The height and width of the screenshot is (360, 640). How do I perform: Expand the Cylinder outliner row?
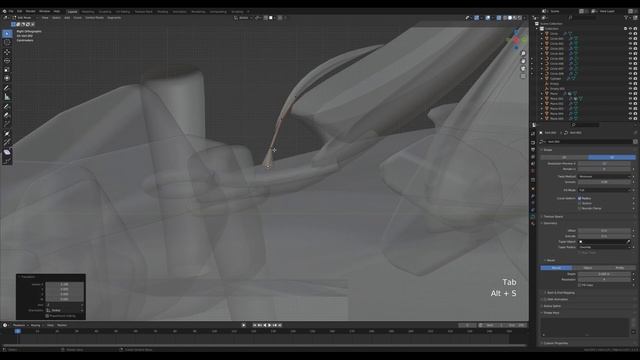pyautogui.click(x=542, y=78)
